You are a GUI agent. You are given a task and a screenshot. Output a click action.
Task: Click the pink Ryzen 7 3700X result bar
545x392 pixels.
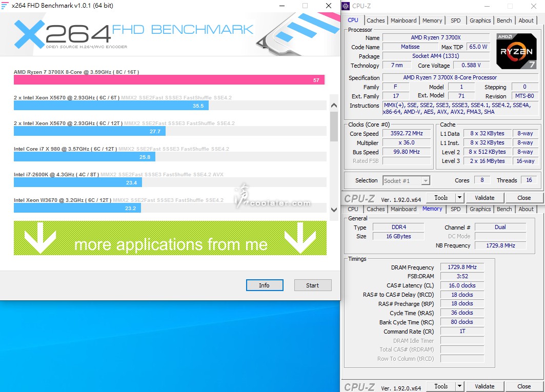click(x=169, y=80)
